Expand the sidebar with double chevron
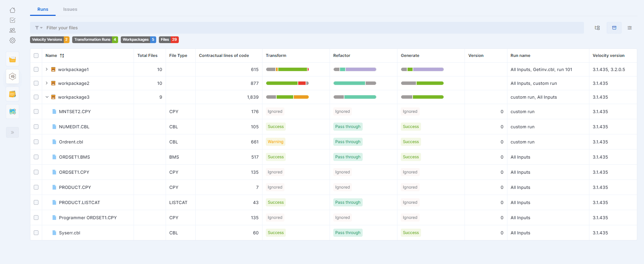644x264 pixels. [12, 132]
